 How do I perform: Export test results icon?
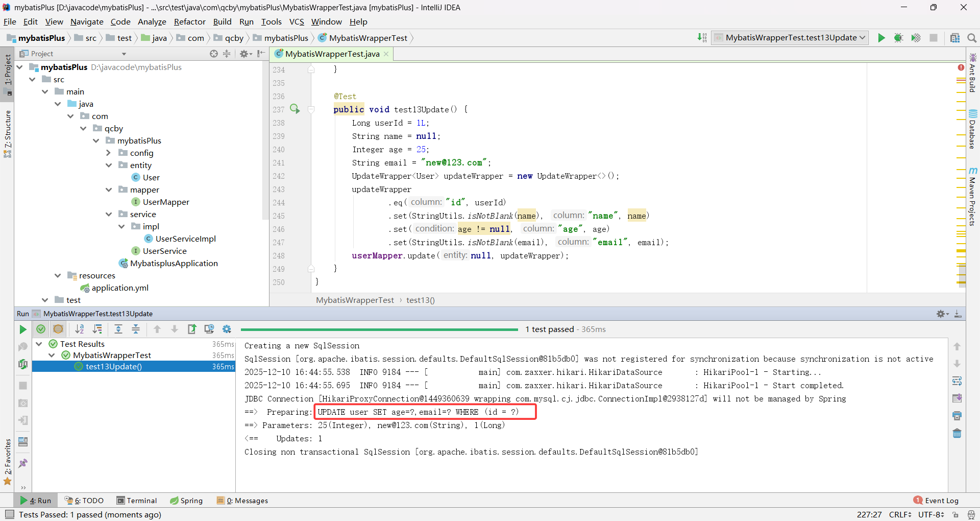[192, 329]
